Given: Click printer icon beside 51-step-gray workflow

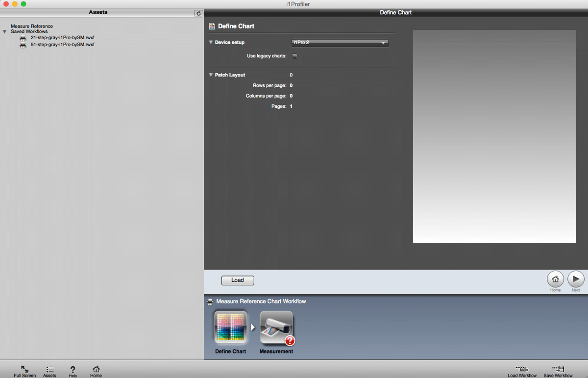Looking at the screenshot, I should point(23,45).
